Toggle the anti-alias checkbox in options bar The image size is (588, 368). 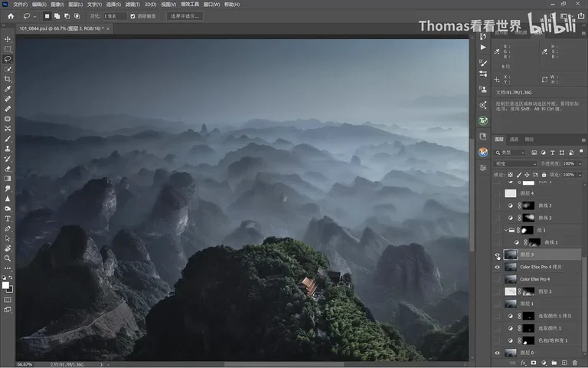[132, 16]
